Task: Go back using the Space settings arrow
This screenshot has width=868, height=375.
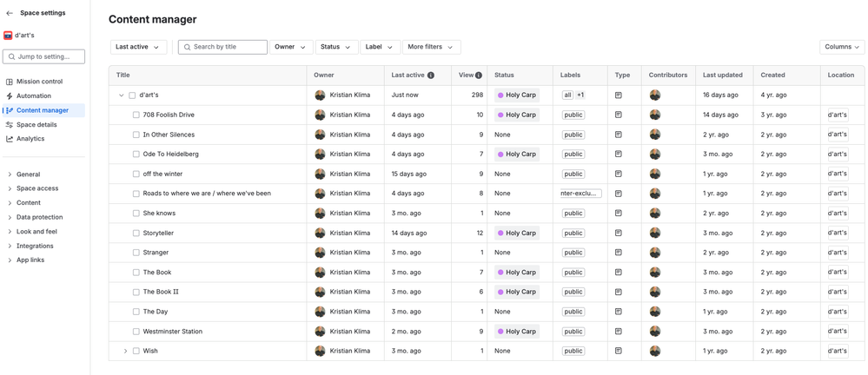Action: tap(10, 13)
